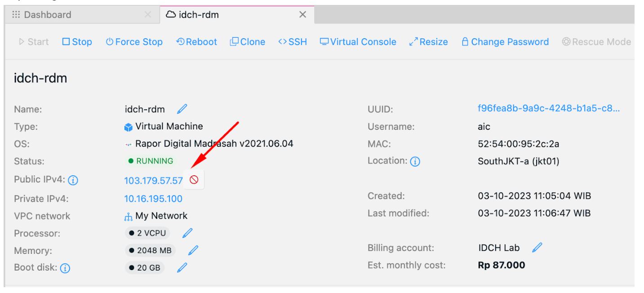This screenshot has width=644, height=293.
Task: Open Change Password dialog
Action: [x=505, y=42]
